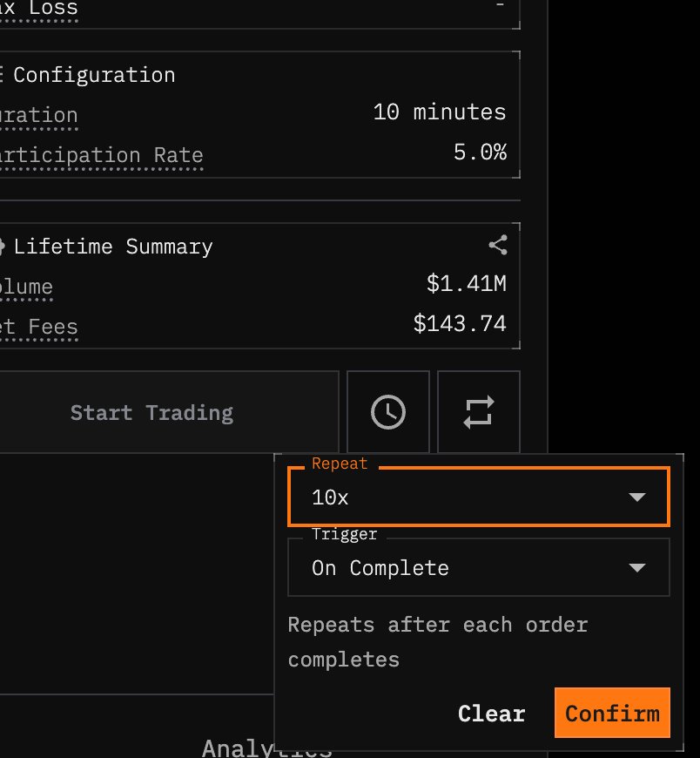Viewport: 700px width, 758px height.
Task: Select the $1.41M volume value
Action: click(466, 283)
